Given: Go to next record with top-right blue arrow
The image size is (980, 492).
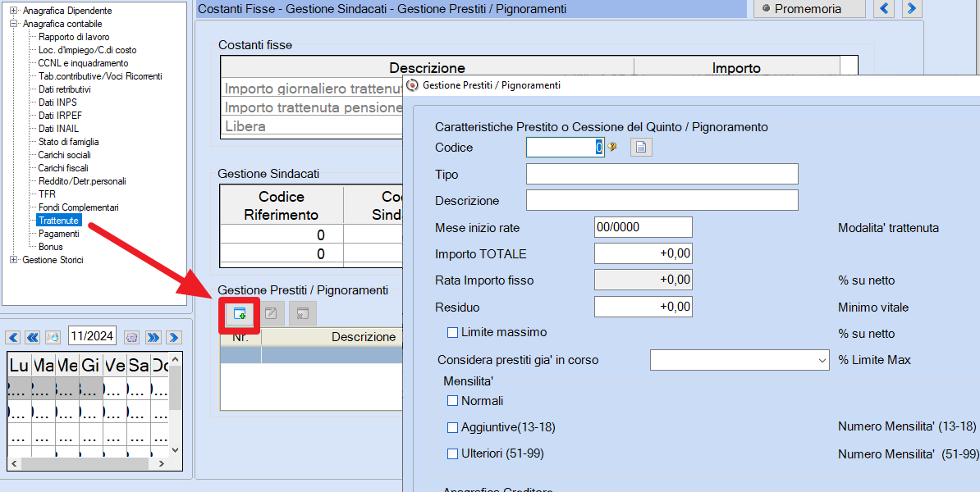Looking at the screenshot, I should [912, 9].
